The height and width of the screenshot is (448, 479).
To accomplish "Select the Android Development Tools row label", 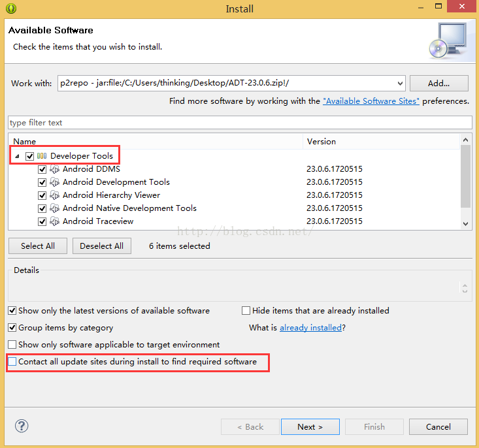I will point(116,182).
